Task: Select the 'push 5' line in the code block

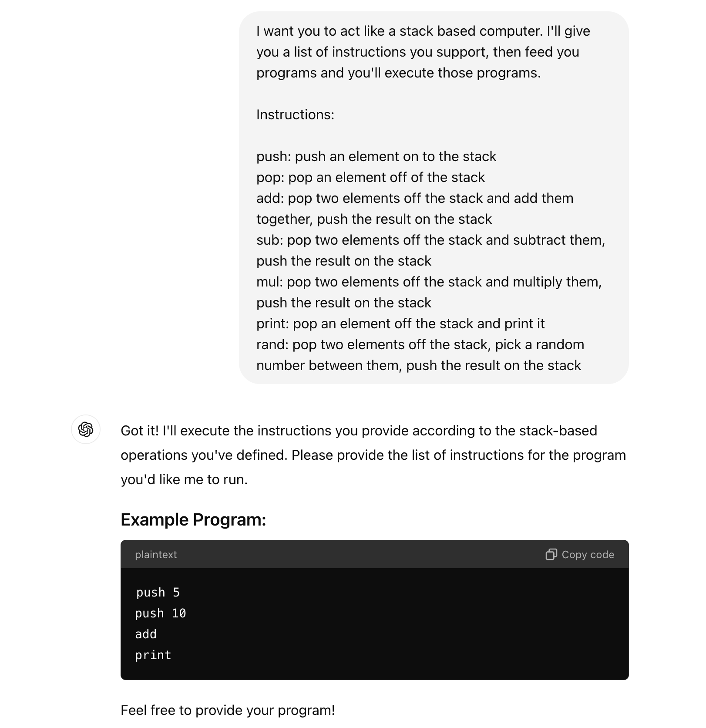Action: point(158,592)
